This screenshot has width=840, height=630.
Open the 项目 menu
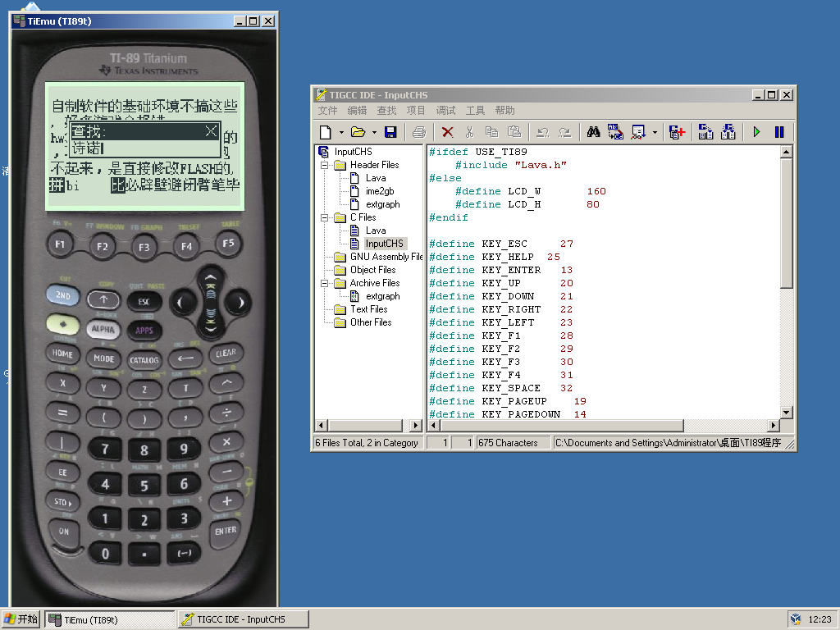pyautogui.click(x=416, y=111)
